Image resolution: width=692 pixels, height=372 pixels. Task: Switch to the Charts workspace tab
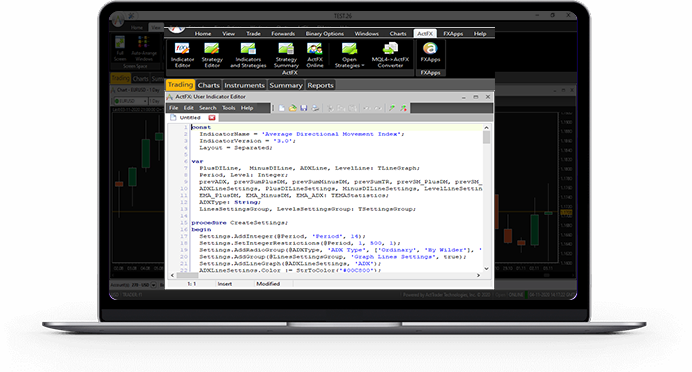(x=208, y=85)
